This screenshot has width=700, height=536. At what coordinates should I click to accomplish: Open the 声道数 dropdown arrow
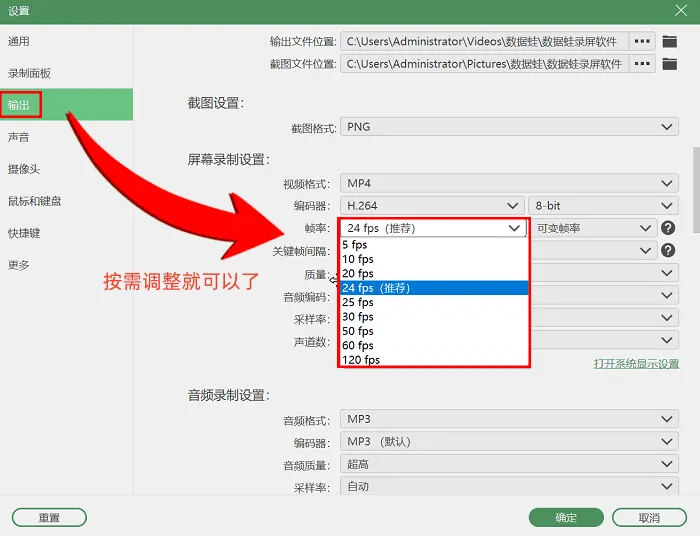click(x=667, y=340)
